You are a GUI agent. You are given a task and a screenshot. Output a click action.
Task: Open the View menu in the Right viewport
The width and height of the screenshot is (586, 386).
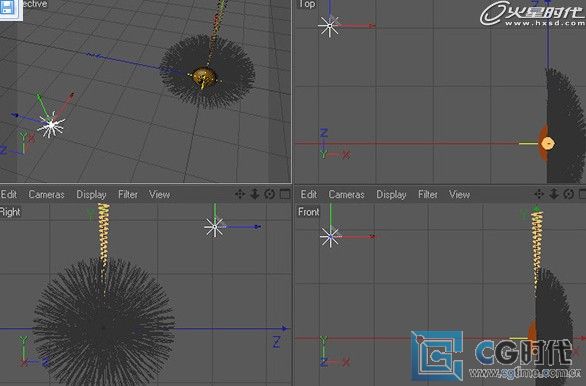click(x=160, y=194)
